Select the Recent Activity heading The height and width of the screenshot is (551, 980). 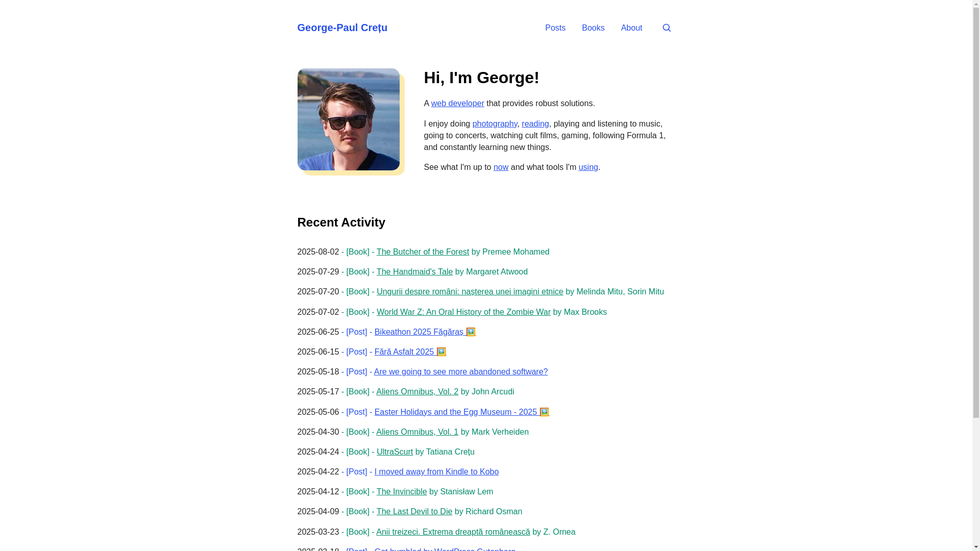pyautogui.click(x=341, y=222)
